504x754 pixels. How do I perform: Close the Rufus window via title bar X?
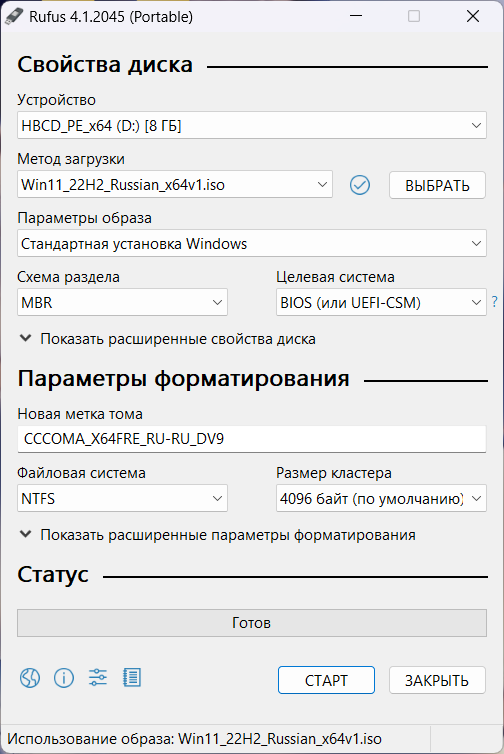(473, 16)
